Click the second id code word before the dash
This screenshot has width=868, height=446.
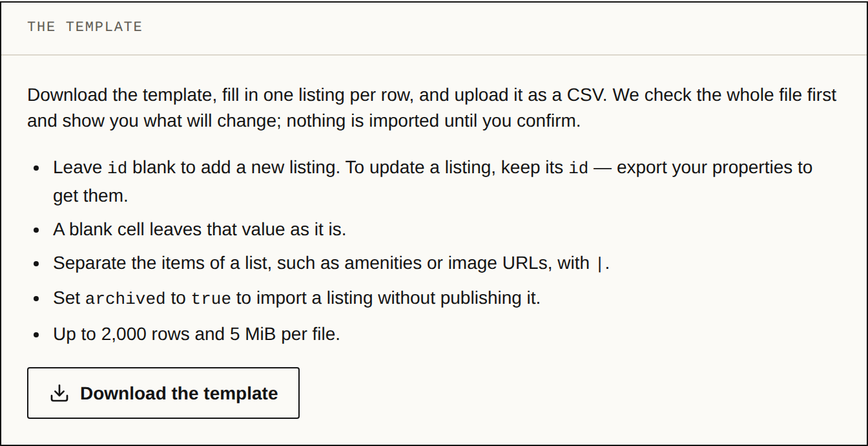point(578,168)
